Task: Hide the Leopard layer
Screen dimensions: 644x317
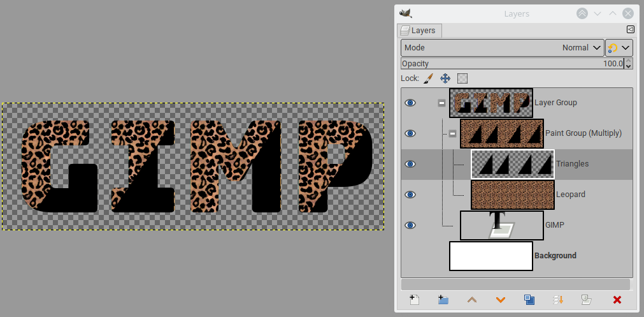Action: click(x=410, y=195)
